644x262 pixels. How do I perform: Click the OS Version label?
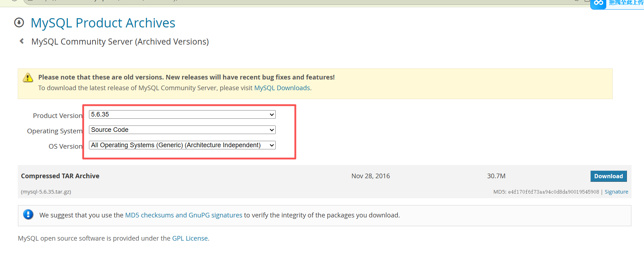click(x=65, y=147)
